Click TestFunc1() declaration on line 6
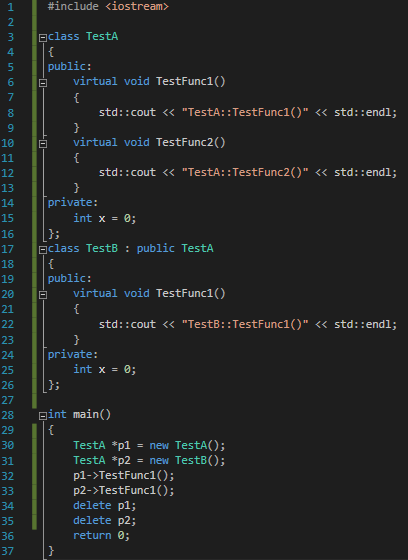The image size is (408, 560). pyautogui.click(x=191, y=82)
